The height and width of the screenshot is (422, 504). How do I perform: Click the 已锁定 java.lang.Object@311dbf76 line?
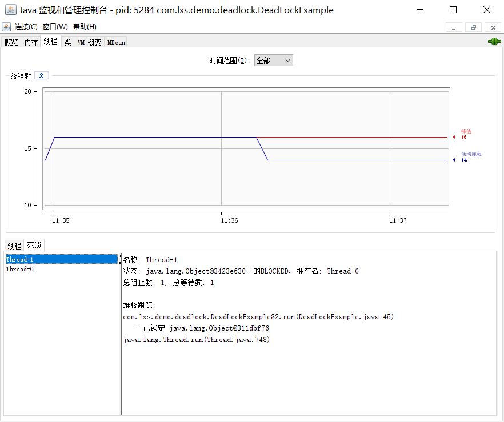[202, 328]
